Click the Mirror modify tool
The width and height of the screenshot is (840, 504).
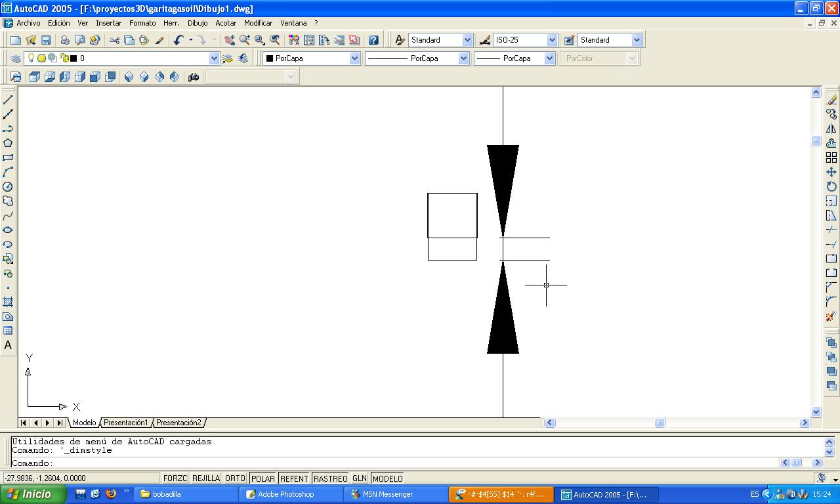(x=831, y=129)
